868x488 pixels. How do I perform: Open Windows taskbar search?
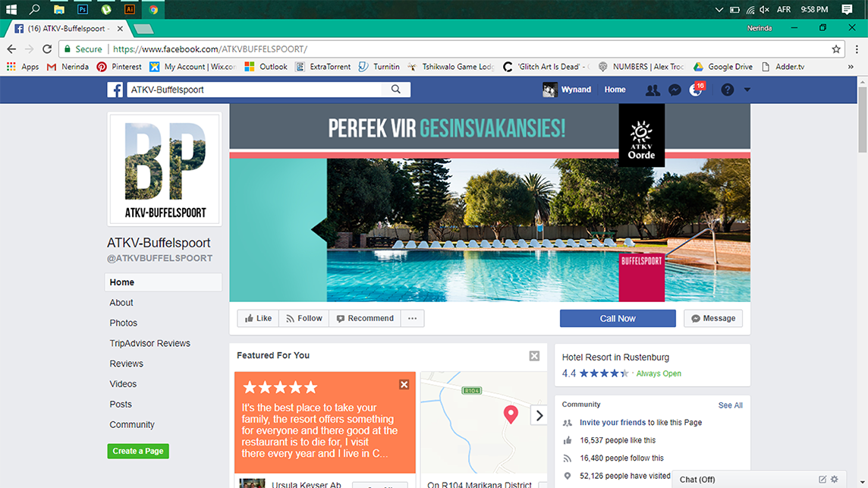34,9
